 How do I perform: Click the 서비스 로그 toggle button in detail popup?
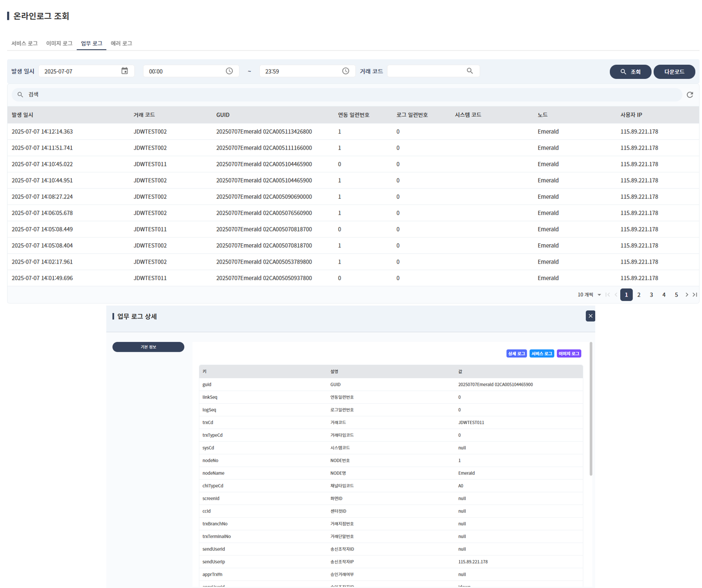coord(541,353)
